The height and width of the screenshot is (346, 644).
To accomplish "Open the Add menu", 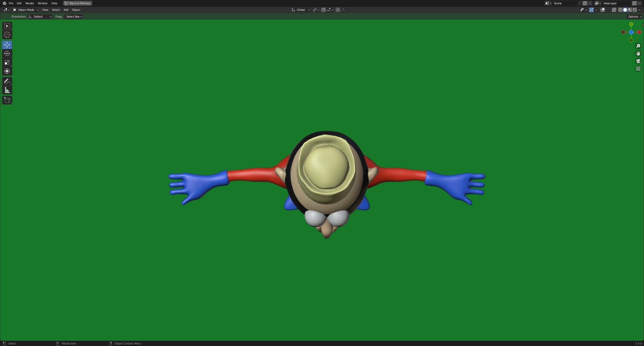I will [66, 10].
